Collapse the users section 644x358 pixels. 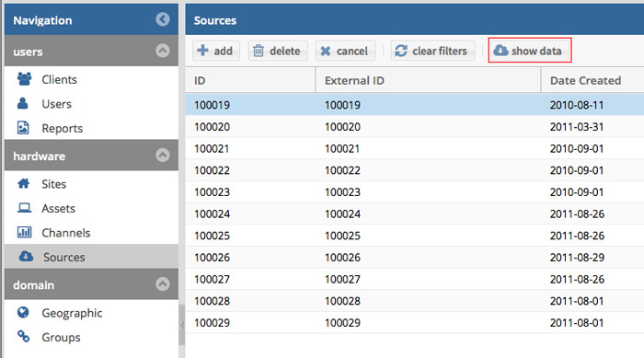[163, 51]
